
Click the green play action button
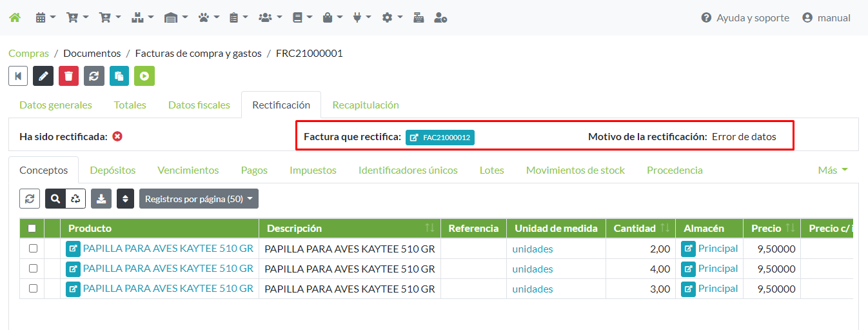(144, 76)
